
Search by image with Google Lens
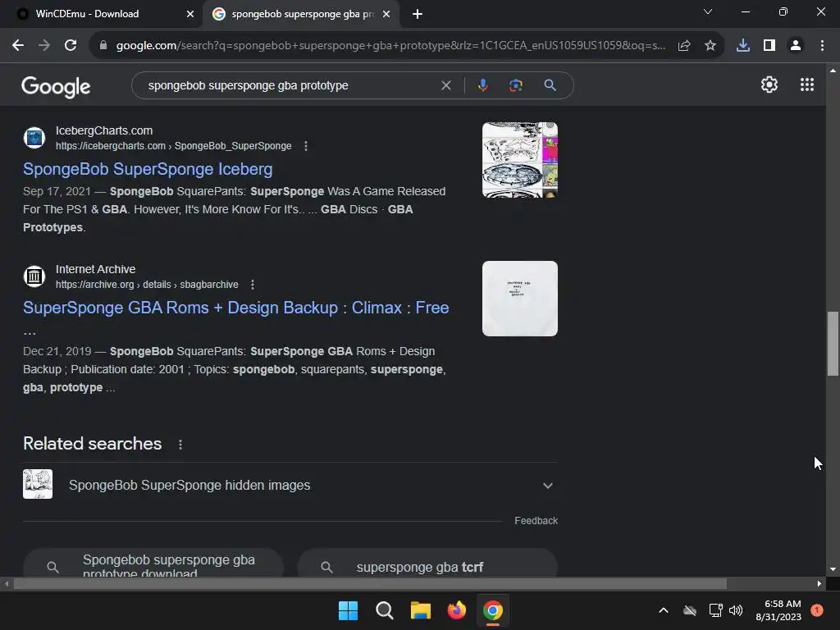(x=516, y=85)
